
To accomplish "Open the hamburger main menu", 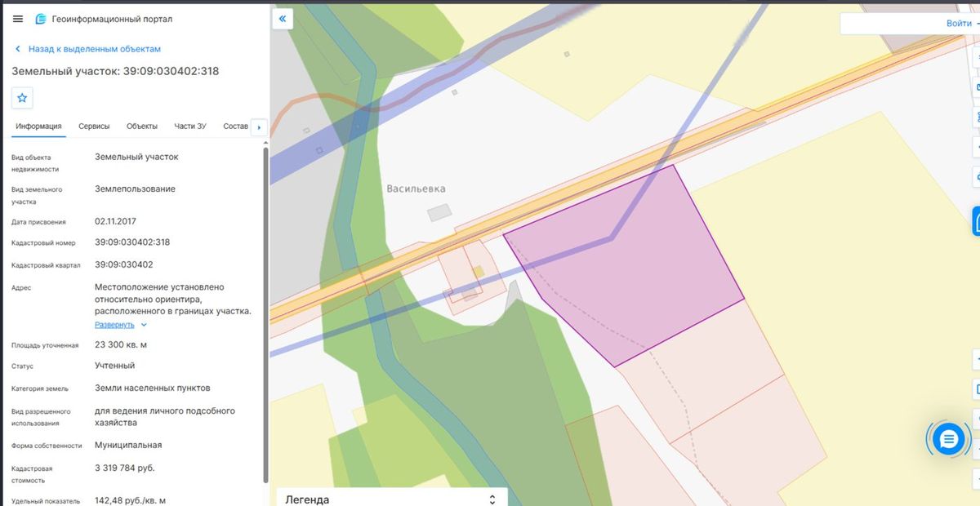I will (18, 19).
